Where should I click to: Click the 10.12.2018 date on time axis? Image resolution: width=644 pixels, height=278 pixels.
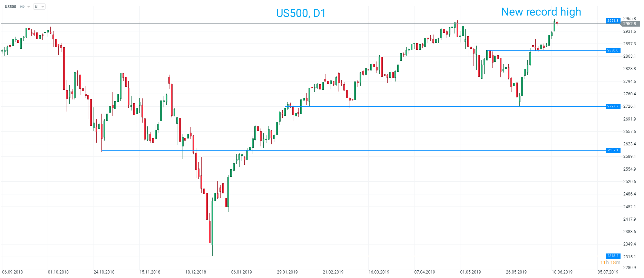pos(196,272)
